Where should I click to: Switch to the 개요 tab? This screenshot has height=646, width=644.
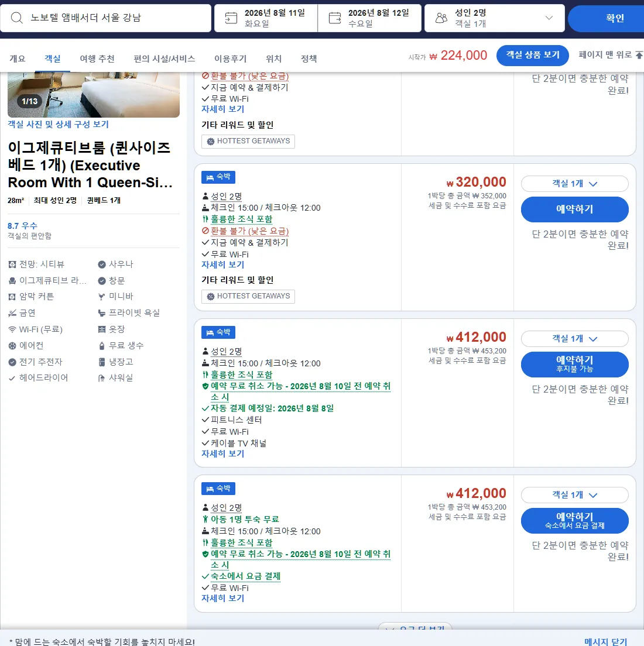tap(18, 59)
